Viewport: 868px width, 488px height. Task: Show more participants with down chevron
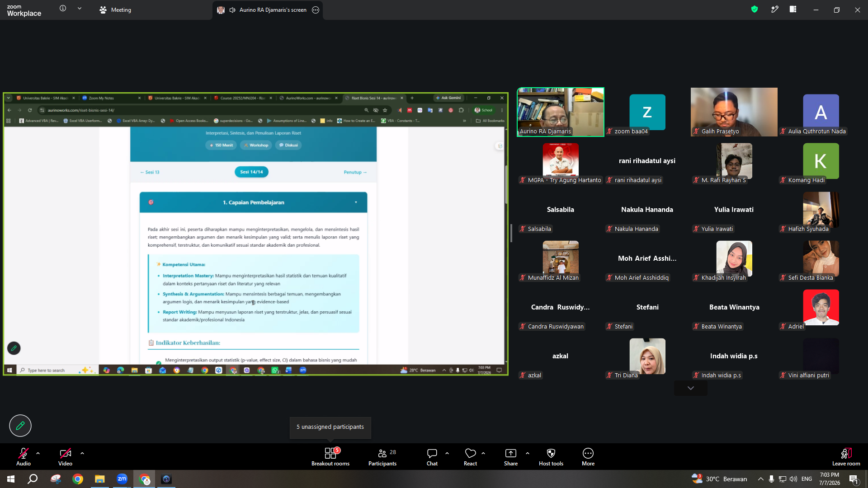691,388
